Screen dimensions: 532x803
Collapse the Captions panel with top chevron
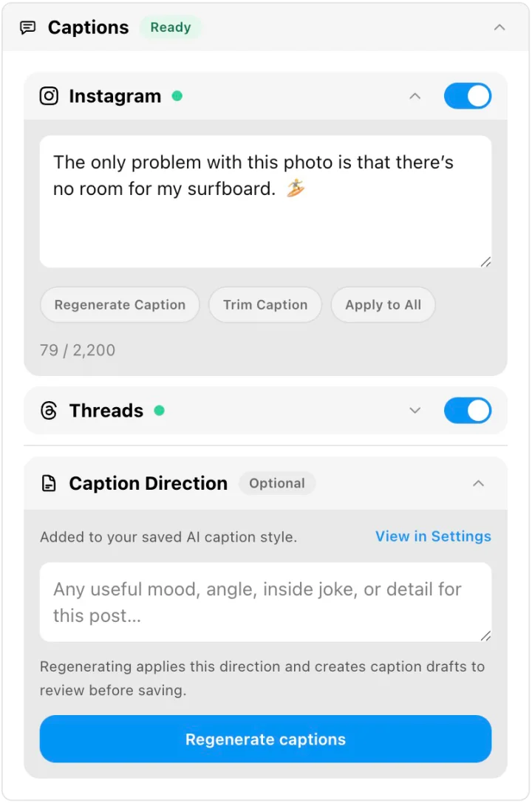(499, 27)
